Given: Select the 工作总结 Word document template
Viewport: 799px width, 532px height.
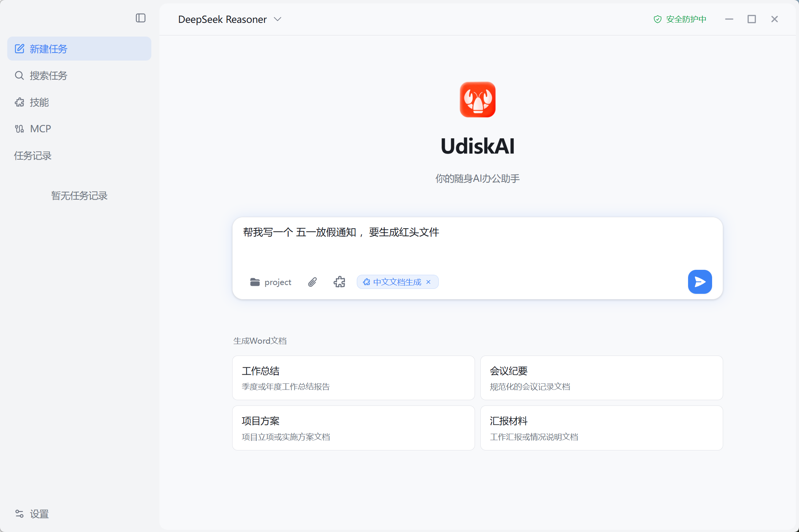Looking at the screenshot, I should click(x=353, y=378).
